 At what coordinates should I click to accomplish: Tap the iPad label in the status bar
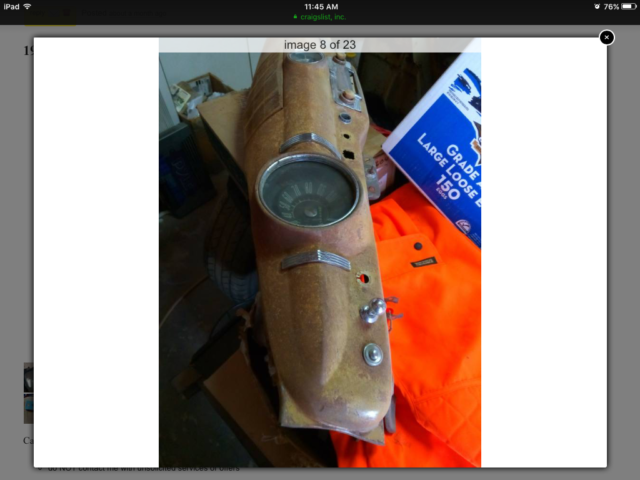[x=11, y=6]
